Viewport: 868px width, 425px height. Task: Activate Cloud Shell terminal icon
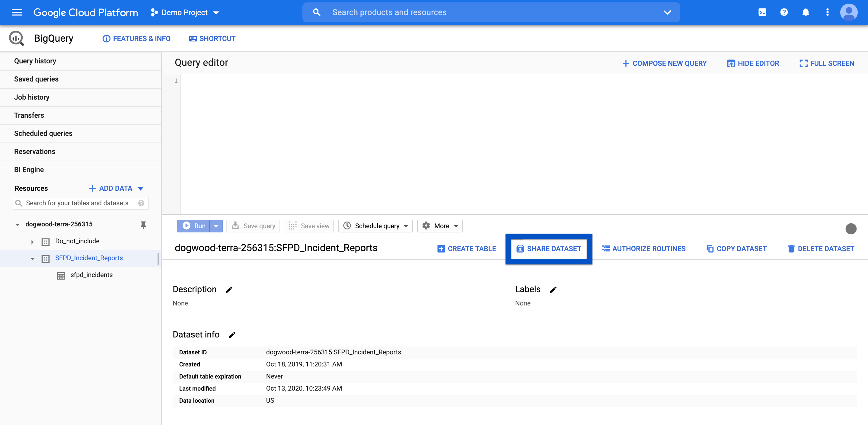pyautogui.click(x=762, y=12)
